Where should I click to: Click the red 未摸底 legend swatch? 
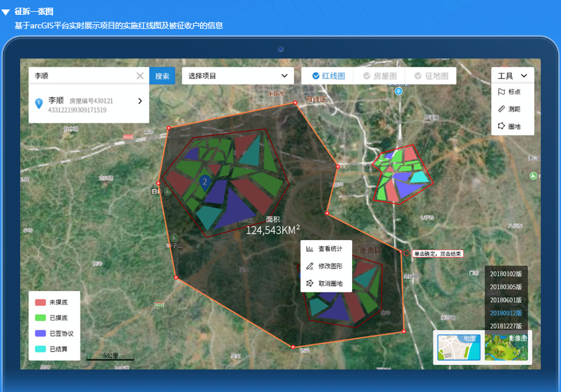click(x=40, y=302)
